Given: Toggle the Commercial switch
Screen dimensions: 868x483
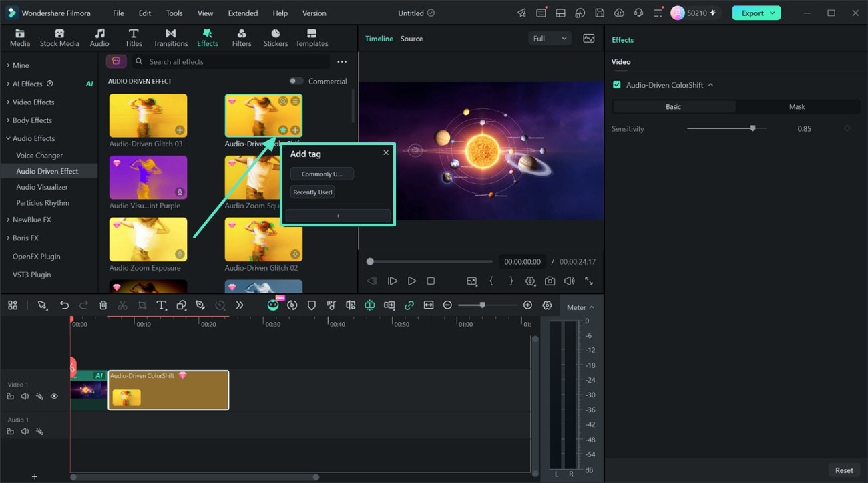Looking at the screenshot, I should (296, 81).
